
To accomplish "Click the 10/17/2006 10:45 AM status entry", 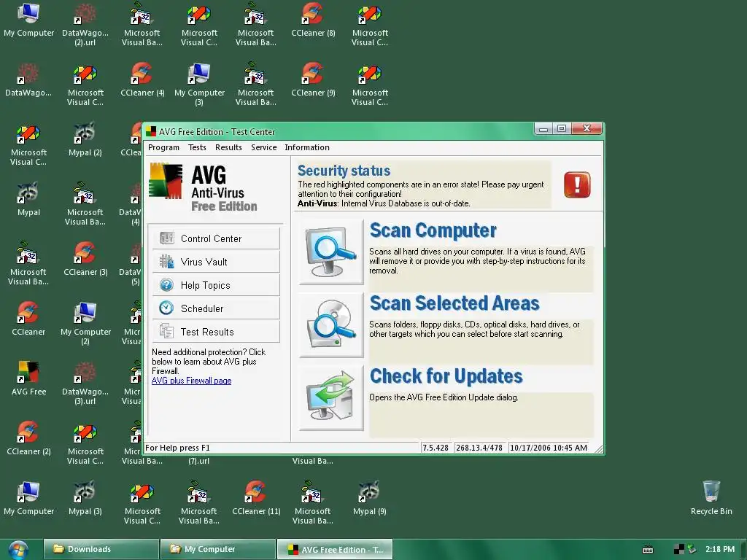I will (x=549, y=448).
